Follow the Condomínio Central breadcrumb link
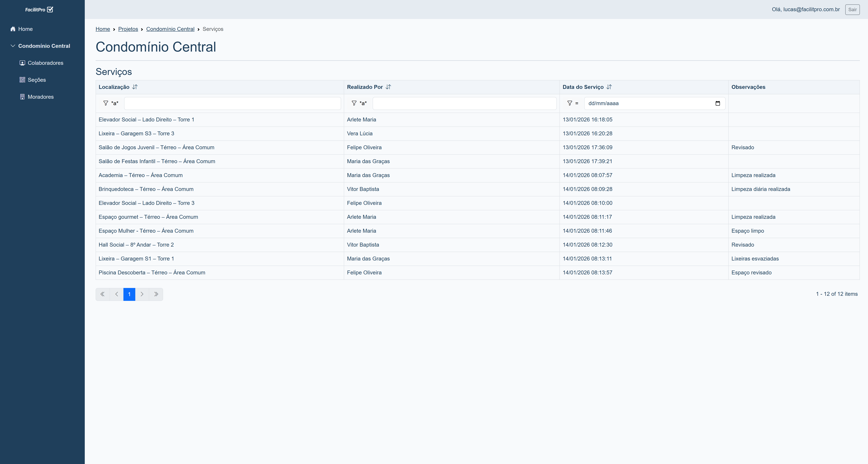Image resolution: width=868 pixels, height=464 pixels. coord(170,29)
